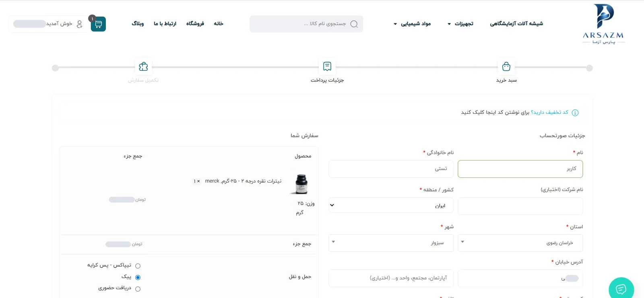Go to شیشه آلات آزمایشگاهی menu

coord(516,24)
